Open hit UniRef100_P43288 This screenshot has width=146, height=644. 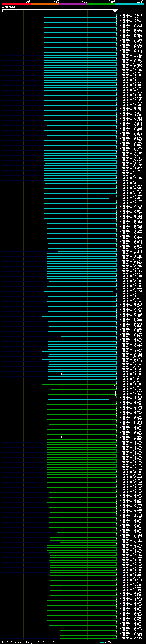click(x=131, y=15)
